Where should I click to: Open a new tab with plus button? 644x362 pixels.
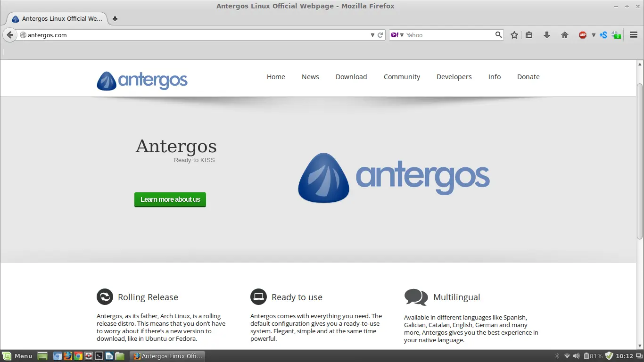[x=115, y=19]
